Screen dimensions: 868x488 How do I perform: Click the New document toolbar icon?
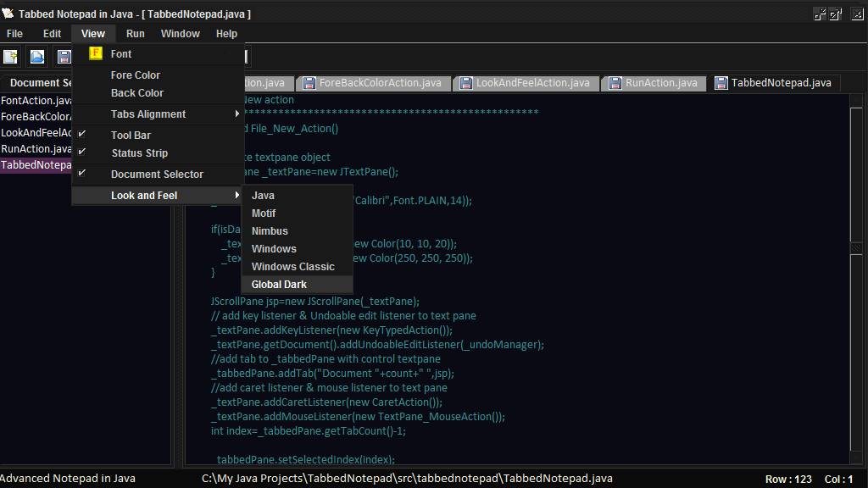pyautogui.click(x=11, y=55)
